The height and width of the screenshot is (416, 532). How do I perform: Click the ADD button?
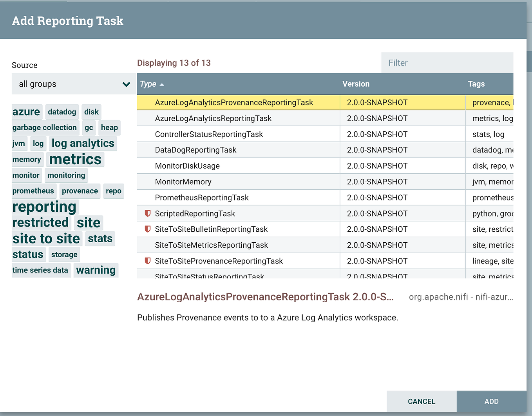click(491, 401)
